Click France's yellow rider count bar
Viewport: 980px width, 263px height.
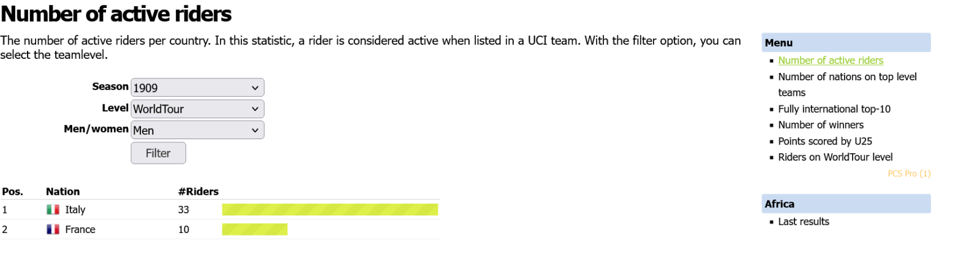255,229
